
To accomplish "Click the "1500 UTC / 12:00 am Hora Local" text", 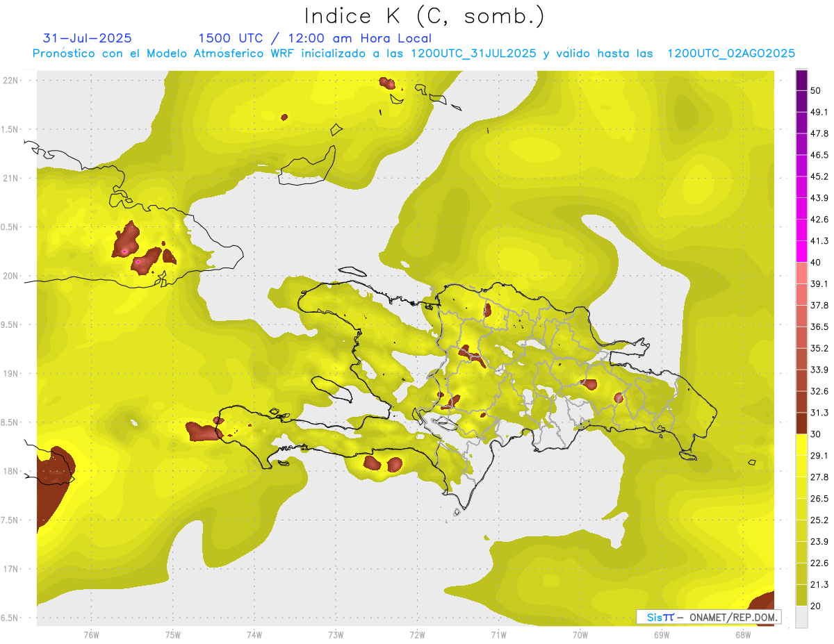I will (315, 38).
